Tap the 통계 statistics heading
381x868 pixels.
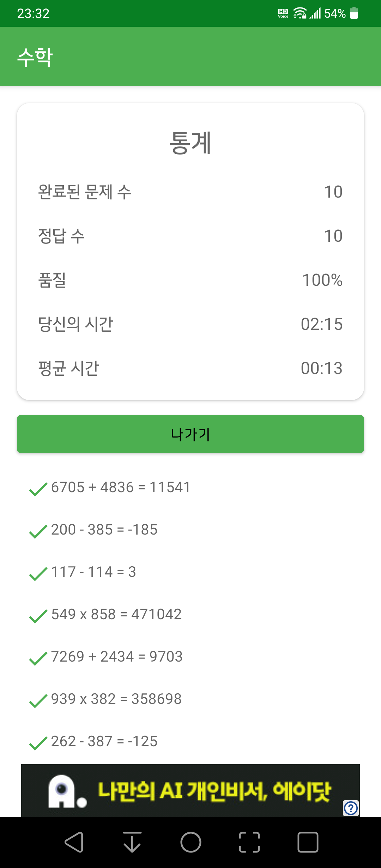[190, 143]
